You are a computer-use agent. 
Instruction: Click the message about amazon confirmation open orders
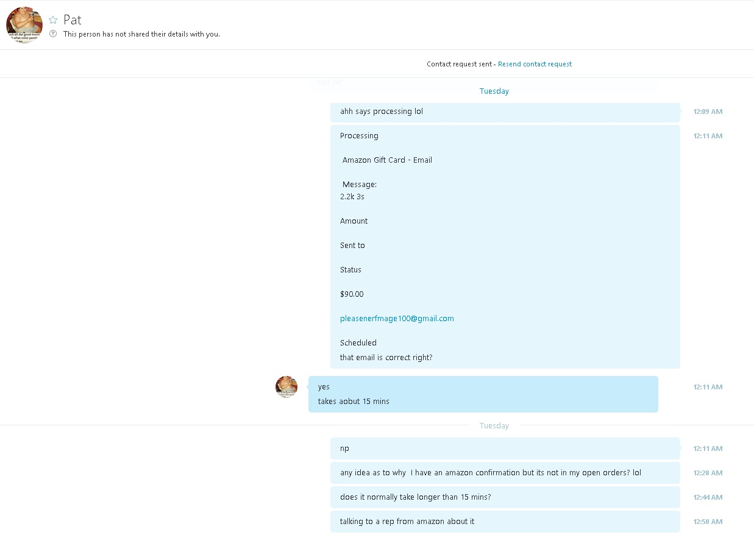(x=505, y=473)
